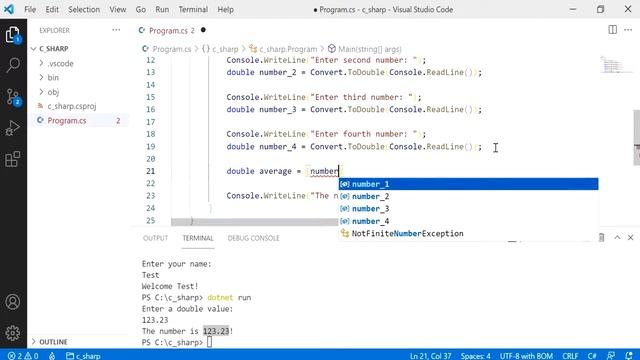Open notifications bell in status bar
Image resolution: width=640 pixels, height=360 pixels.
coord(629,356)
